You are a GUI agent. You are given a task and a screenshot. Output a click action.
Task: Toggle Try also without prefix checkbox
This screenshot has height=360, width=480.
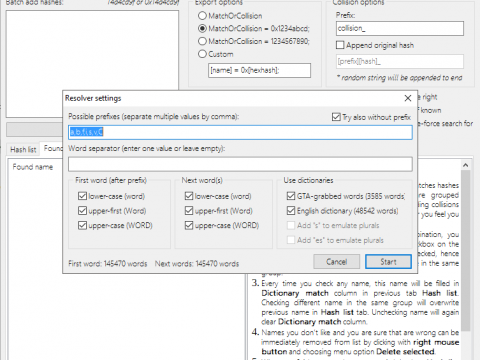pyautogui.click(x=336, y=117)
